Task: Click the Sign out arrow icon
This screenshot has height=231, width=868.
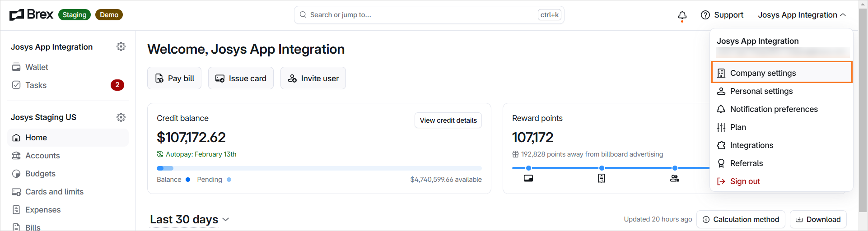Action: [721, 181]
